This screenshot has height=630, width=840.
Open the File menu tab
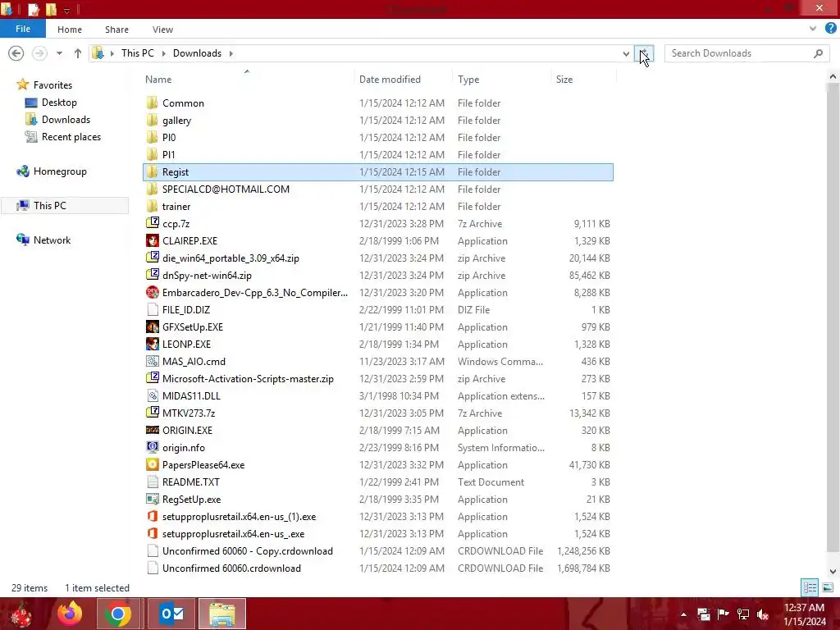pos(22,29)
